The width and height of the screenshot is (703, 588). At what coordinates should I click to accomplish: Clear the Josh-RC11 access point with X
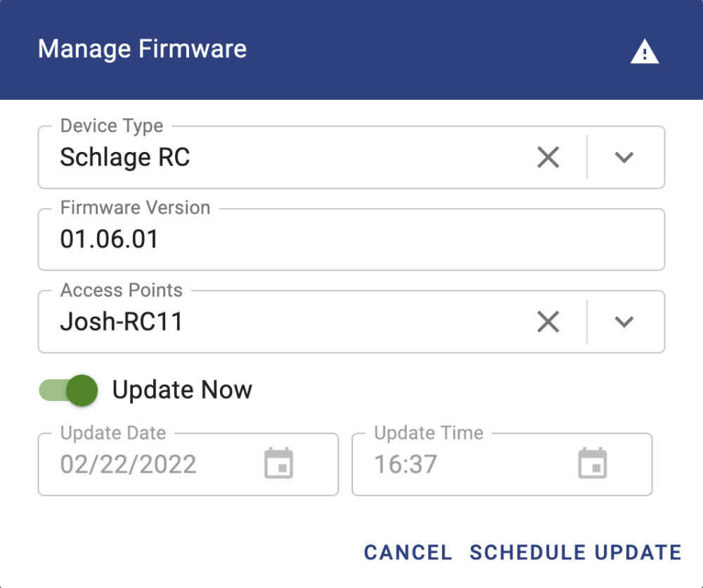(548, 322)
